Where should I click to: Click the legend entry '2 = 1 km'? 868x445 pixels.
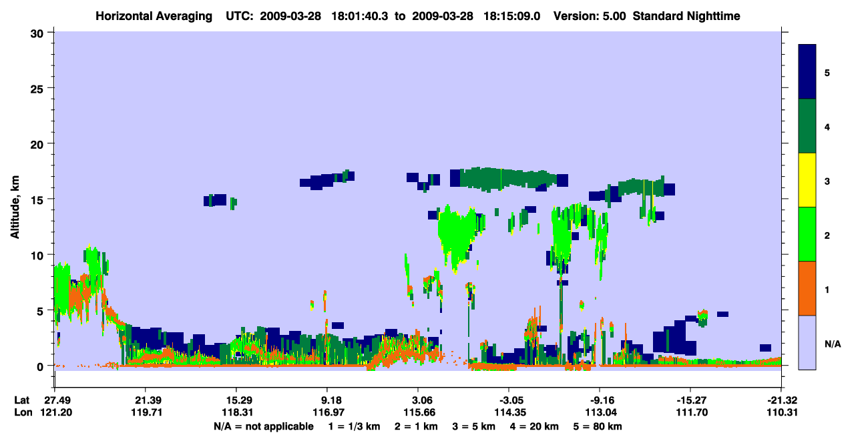415,426
